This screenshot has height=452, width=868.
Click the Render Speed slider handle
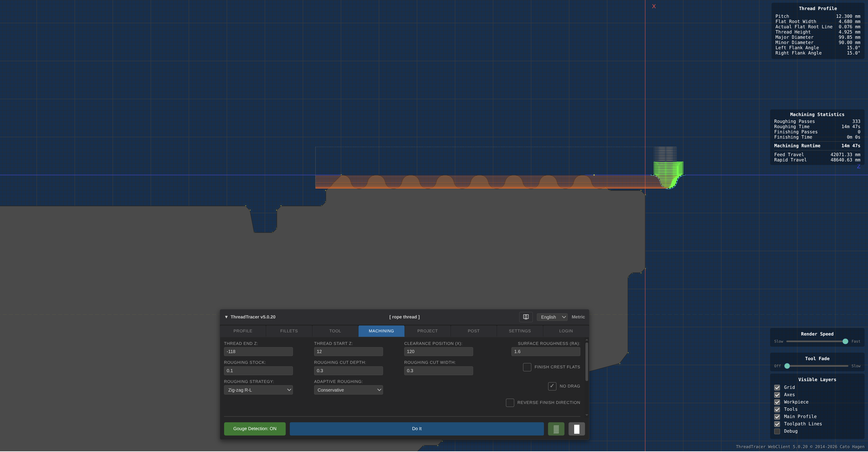coord(845,341)
